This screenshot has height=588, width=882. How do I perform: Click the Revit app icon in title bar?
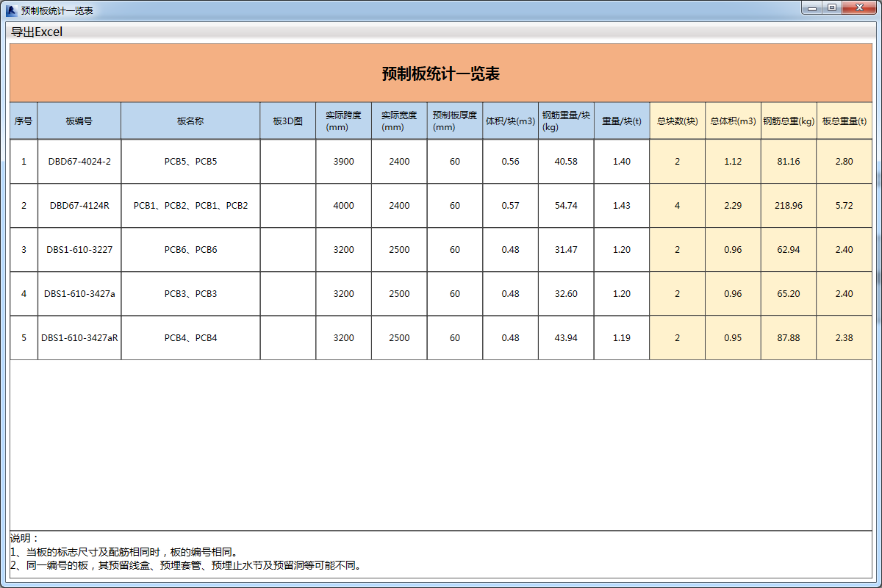coord(11,10)
